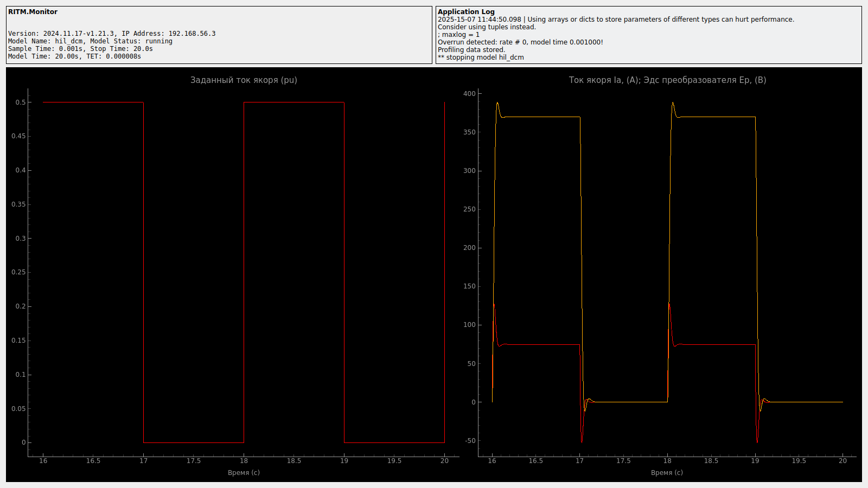Select the 'Overrun detected' log message
Image resolution: width=868 pixels, height=488 pixels.
pos(520,42)
